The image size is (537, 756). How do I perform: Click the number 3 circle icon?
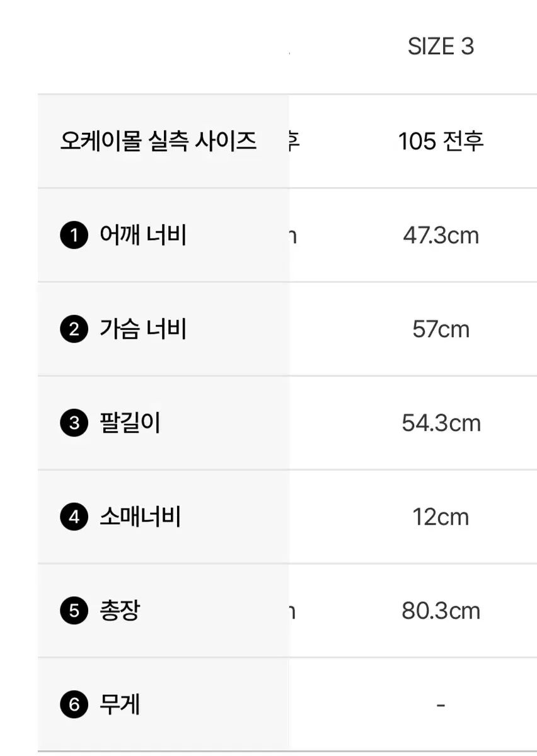[x=74, y=423]
